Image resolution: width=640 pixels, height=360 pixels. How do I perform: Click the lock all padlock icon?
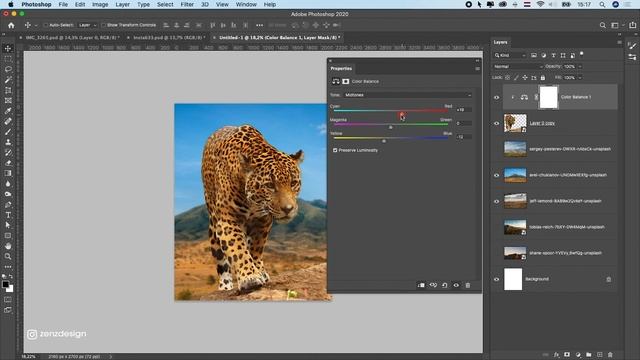click(543, 78)
